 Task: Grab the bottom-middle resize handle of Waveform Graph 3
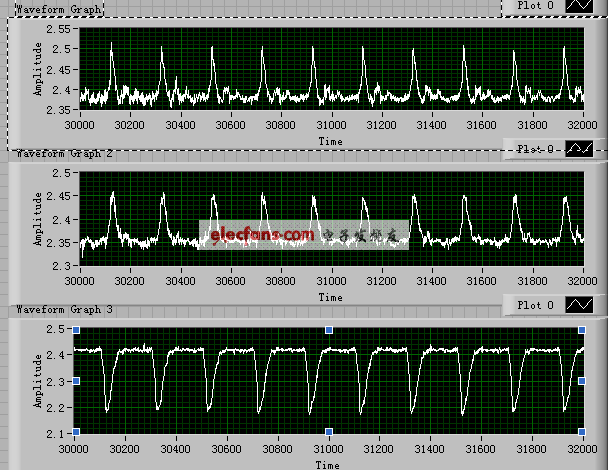point(329,432)
